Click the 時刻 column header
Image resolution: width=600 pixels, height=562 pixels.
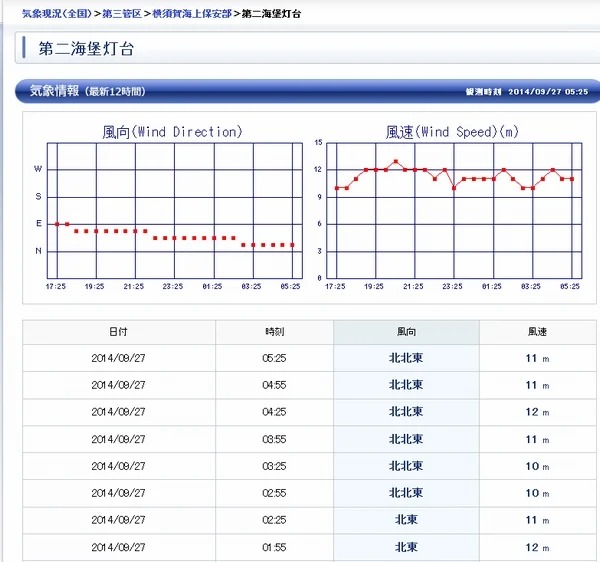[x=274, y=331]
